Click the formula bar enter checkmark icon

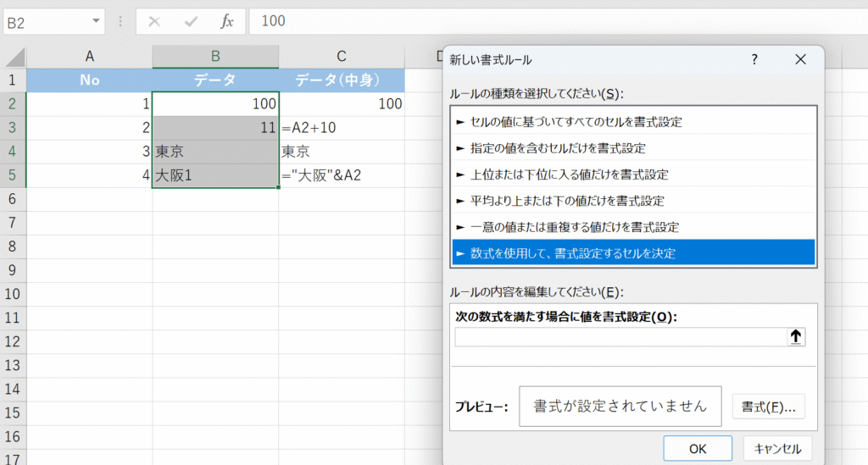coord(191,21)
